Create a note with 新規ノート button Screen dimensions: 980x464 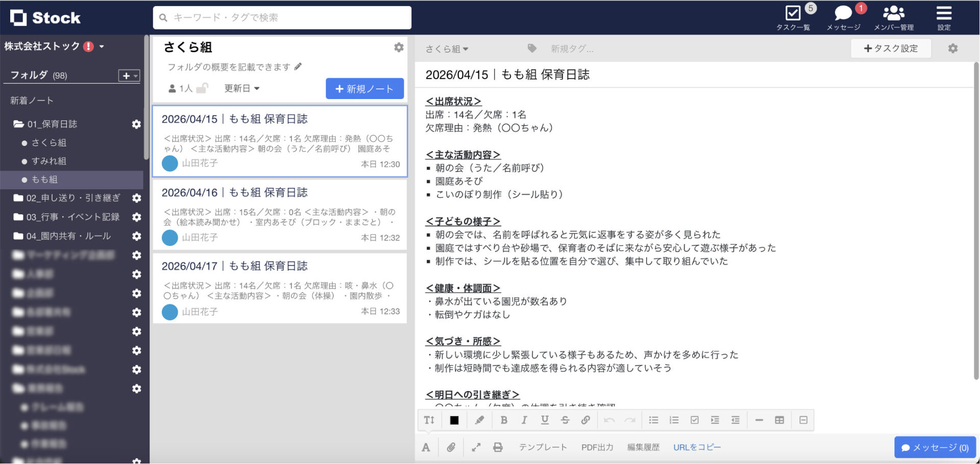point(364,88)
